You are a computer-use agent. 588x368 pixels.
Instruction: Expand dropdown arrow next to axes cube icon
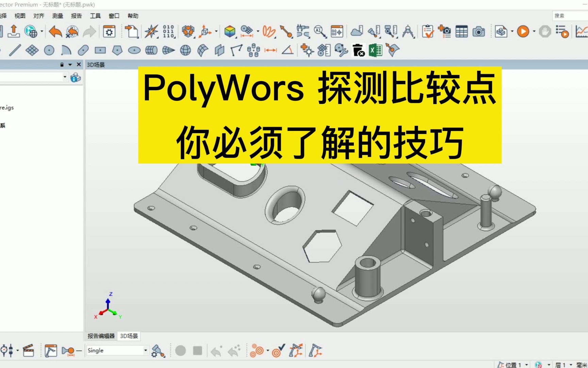216,32
